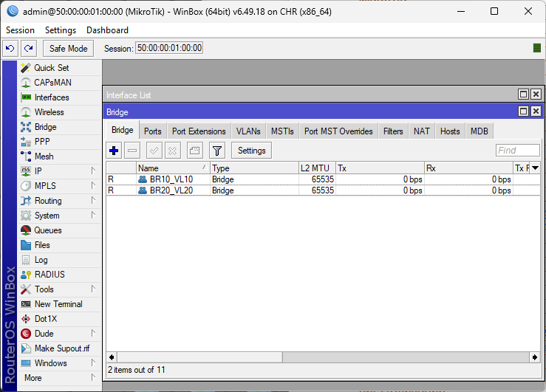Open Queues from the sidebar
Screen dimensions: 546x392
(x=48, y=230)
